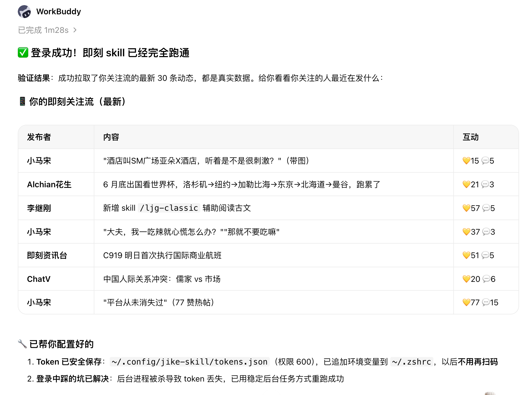The width and height of the screenshot is (532, 395).
Task: Click the heart icon in the 即刻资讯台 row
Action: coord(466,255)
